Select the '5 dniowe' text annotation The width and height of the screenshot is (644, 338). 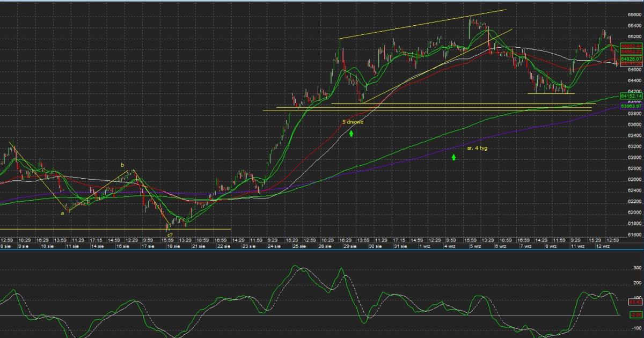[x=353, y=122]
